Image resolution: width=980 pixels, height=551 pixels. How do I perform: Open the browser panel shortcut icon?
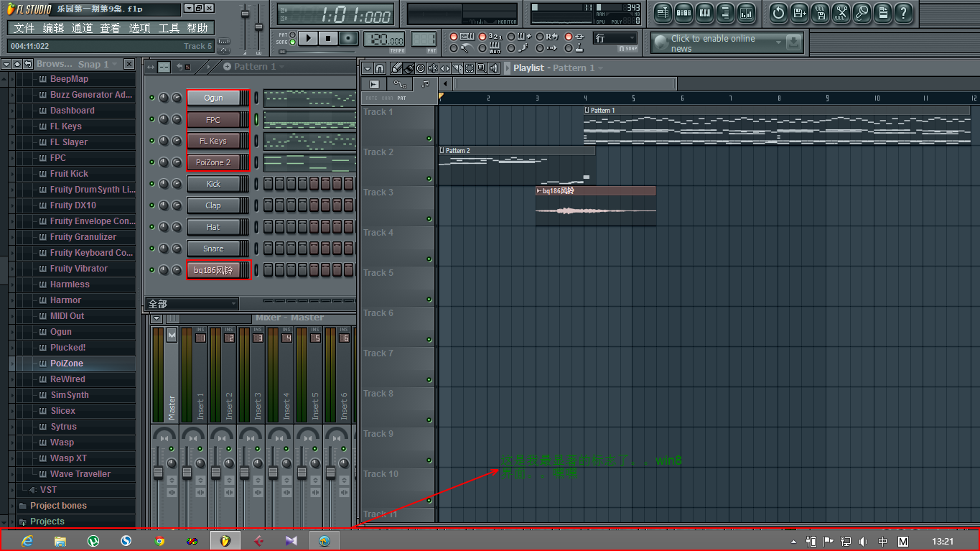726,12
